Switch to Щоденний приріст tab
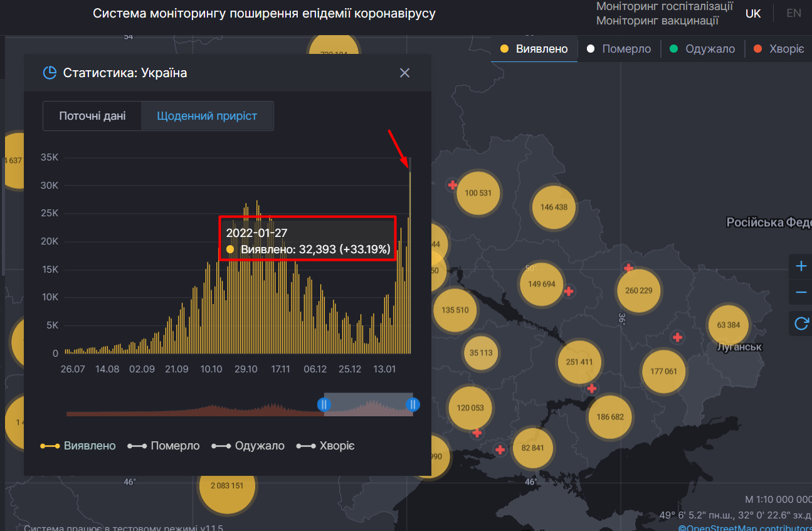Screen dimensions: 812x531 tap(207, 116)
